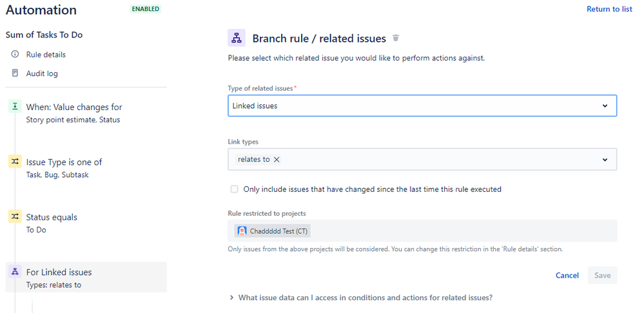Select the green trigger icon for Value changes
The width and height of the screenshot is (644, 313).
[15, 107]
